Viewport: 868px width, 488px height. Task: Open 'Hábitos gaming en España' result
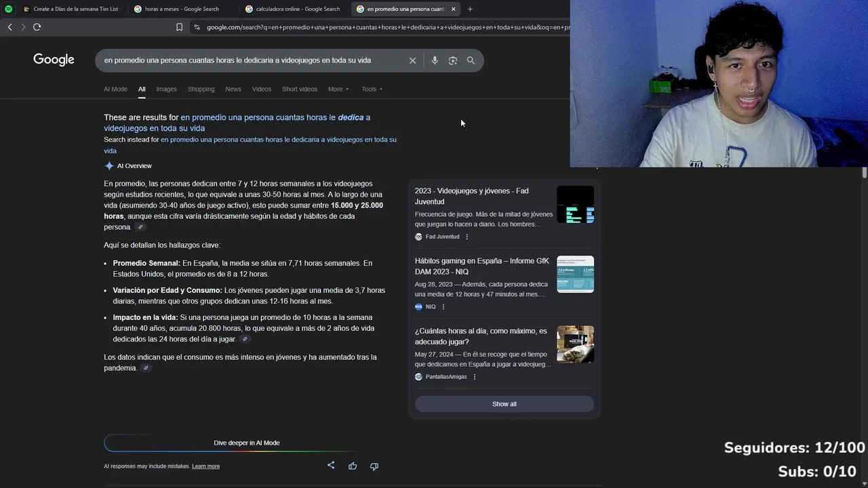(482, 266)
